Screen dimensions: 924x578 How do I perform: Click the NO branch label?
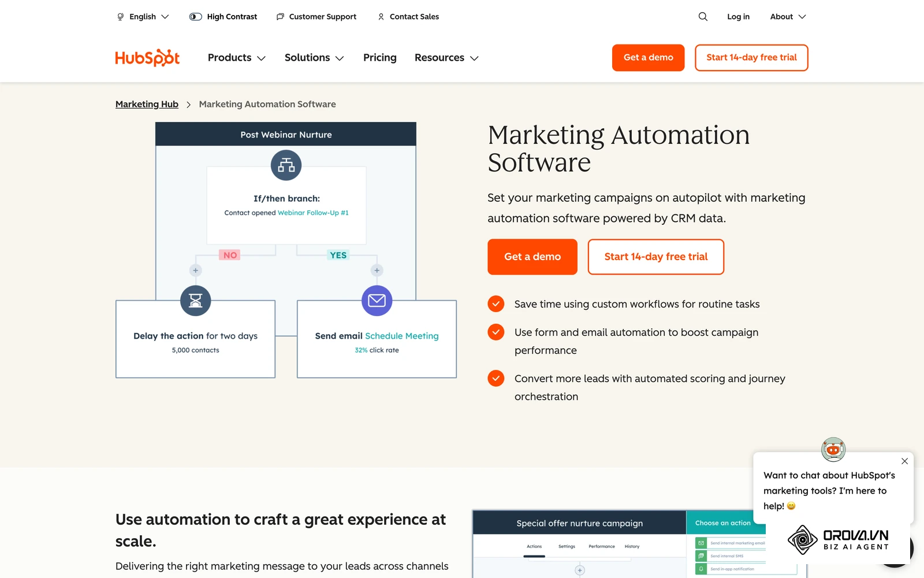[230, 255]
